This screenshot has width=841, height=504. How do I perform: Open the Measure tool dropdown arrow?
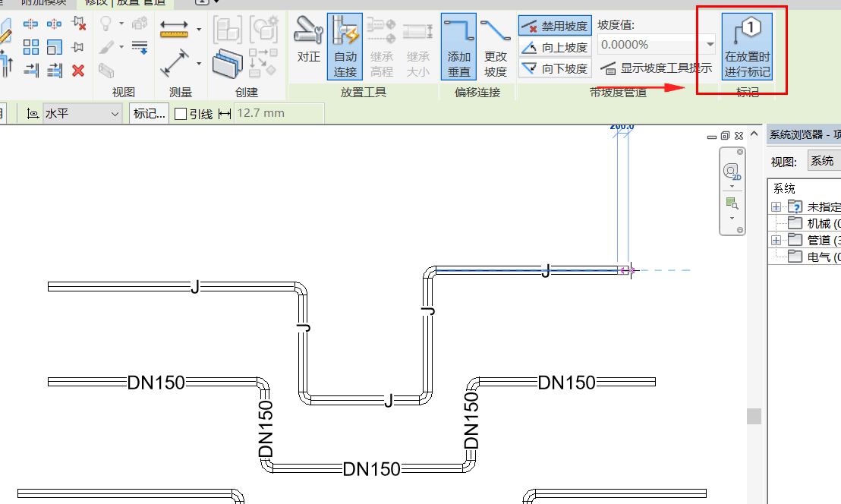click(199, 29)
